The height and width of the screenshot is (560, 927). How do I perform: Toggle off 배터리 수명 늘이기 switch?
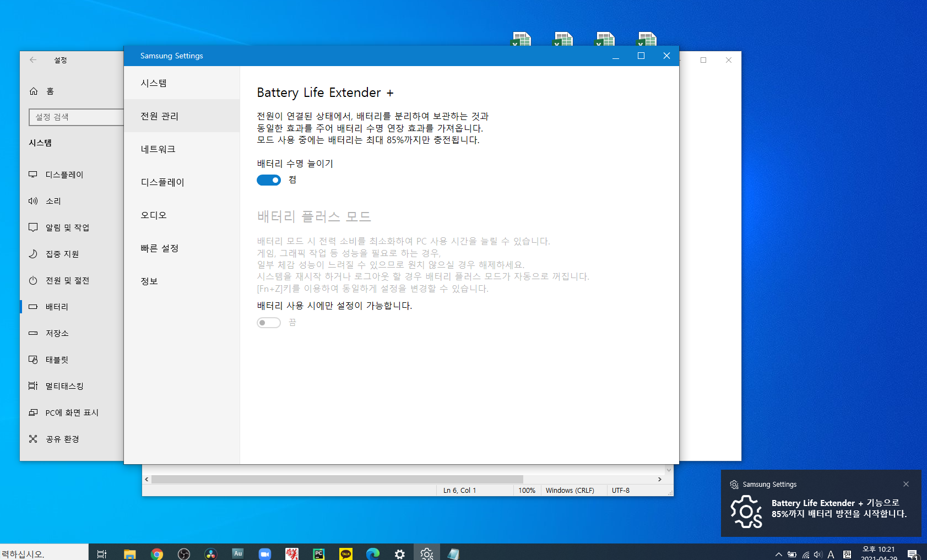coord(269,180)
